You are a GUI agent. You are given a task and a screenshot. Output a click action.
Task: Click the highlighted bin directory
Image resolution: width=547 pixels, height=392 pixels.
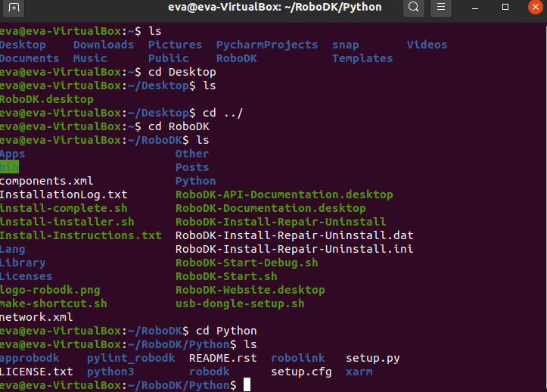click(x=9, y=167)
